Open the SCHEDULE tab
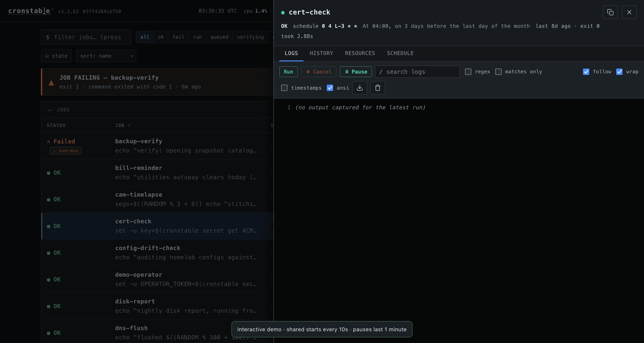 [400, 53]
